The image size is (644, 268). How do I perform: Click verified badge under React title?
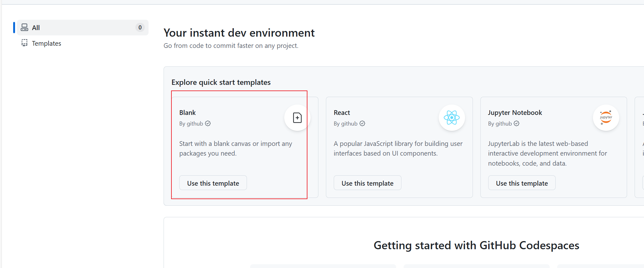[x=362, y=124]
